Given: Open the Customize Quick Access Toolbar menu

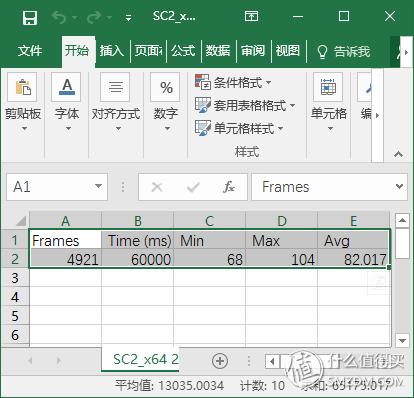Looking at the screenshot, I should coord(128,18).
